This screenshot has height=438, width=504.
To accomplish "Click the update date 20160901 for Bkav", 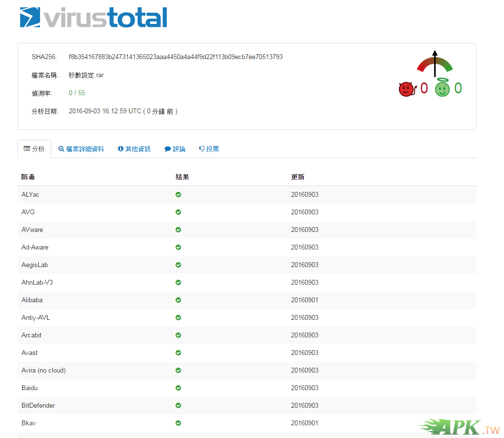I will coord(305,423).
